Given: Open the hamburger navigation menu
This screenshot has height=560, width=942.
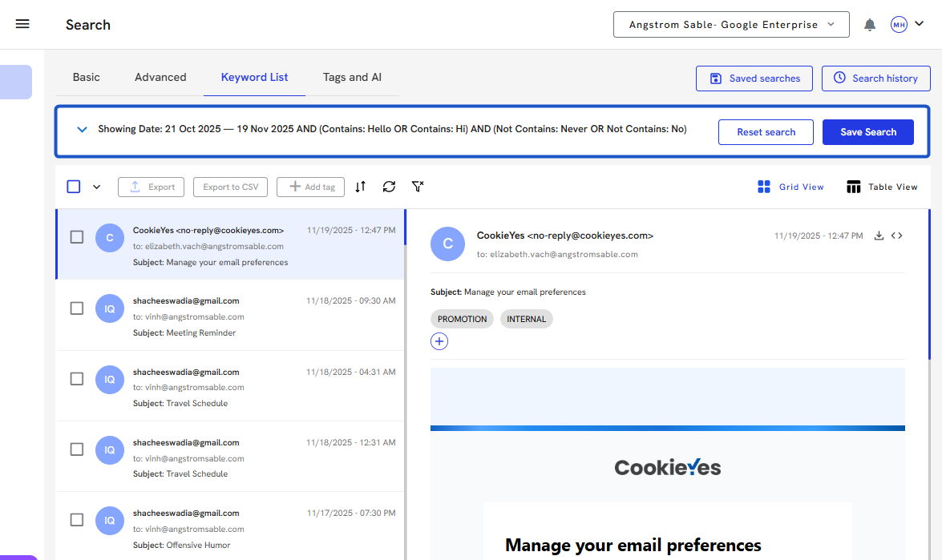Looking at the screenshot, I should coord(22,24).
